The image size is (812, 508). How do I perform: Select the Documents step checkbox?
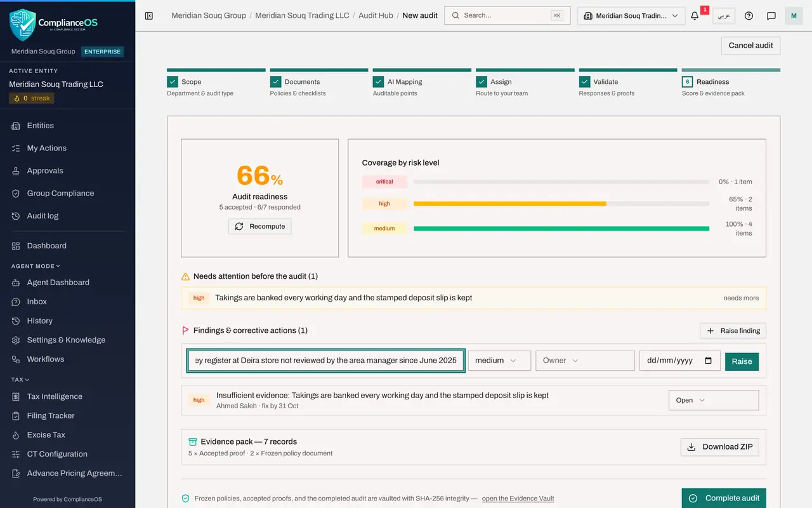click(x=275, y=82)
